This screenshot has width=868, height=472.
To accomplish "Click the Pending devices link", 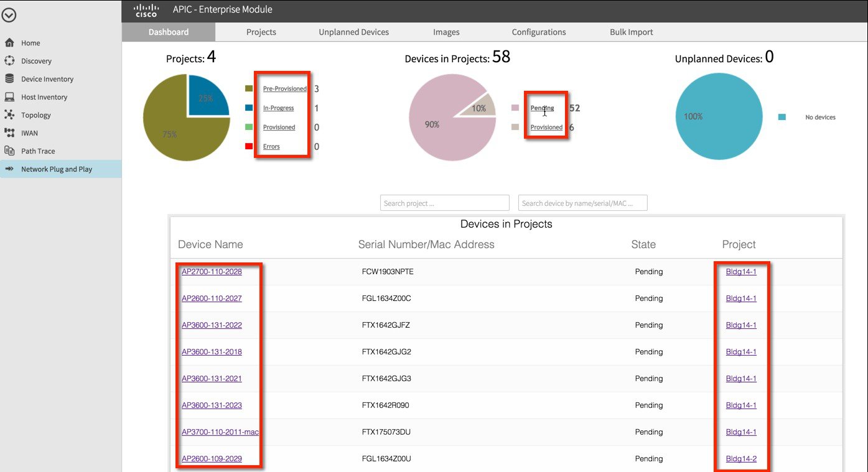I will (542, 108).
